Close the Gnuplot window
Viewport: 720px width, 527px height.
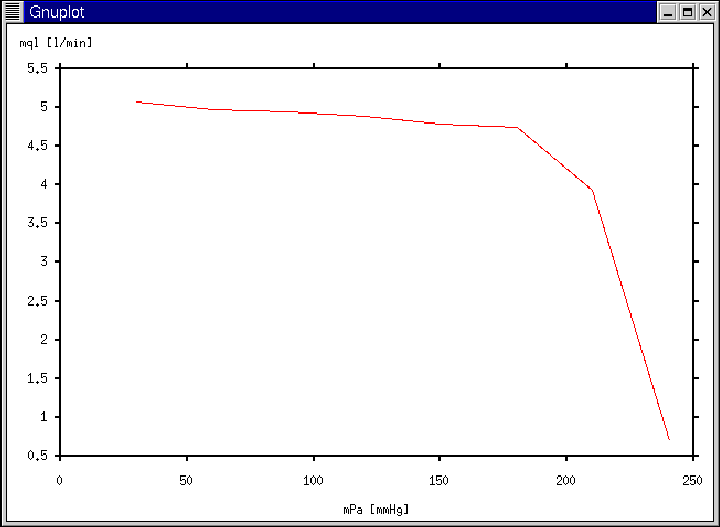coord(705,12)
